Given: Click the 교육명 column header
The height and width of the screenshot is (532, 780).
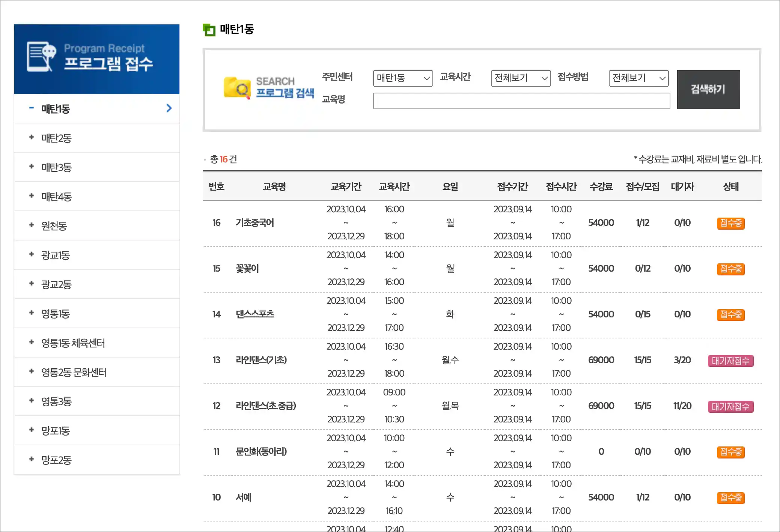Looking at the screenshot, I should click(274, 187).
